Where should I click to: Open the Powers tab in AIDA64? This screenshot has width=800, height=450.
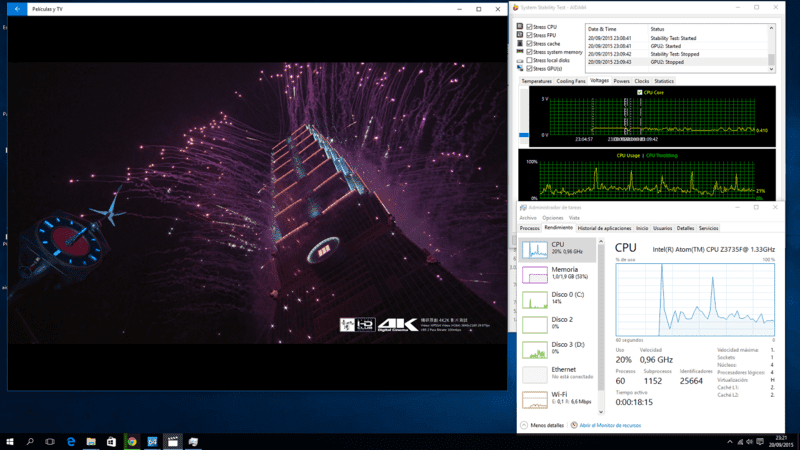click(621, 81)
